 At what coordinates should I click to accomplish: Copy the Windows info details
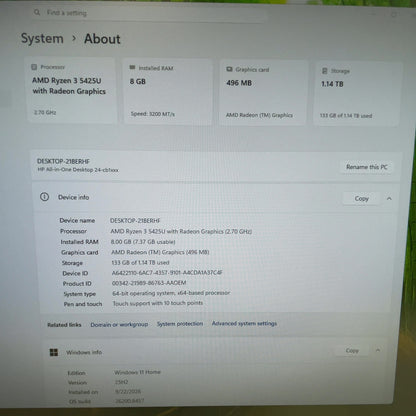coord(352,350)
